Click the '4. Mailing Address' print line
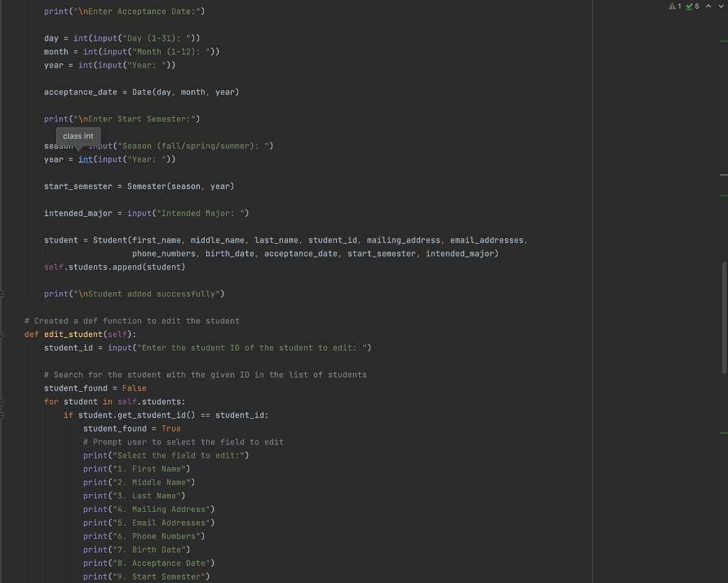 pyautogui.click(x=149, y=509)
